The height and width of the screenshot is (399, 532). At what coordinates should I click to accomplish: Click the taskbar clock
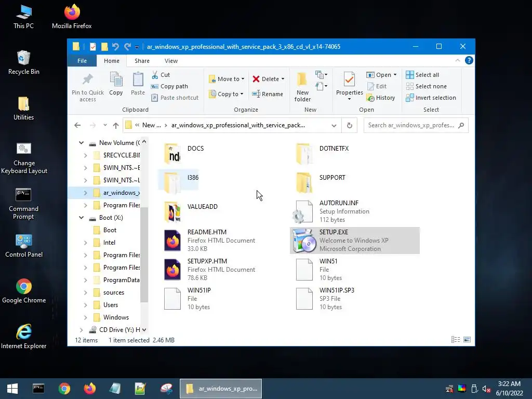[x=509, y=389]
